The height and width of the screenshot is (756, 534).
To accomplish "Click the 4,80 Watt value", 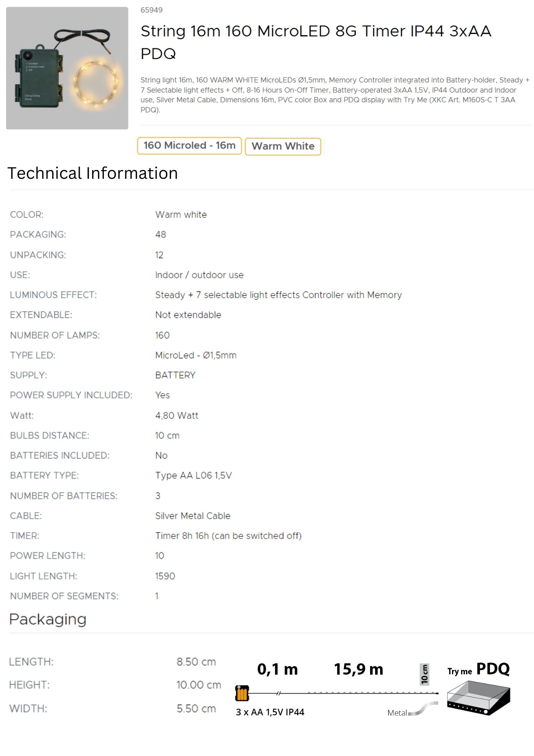I will pyautogui.click(x=176, y=415).
